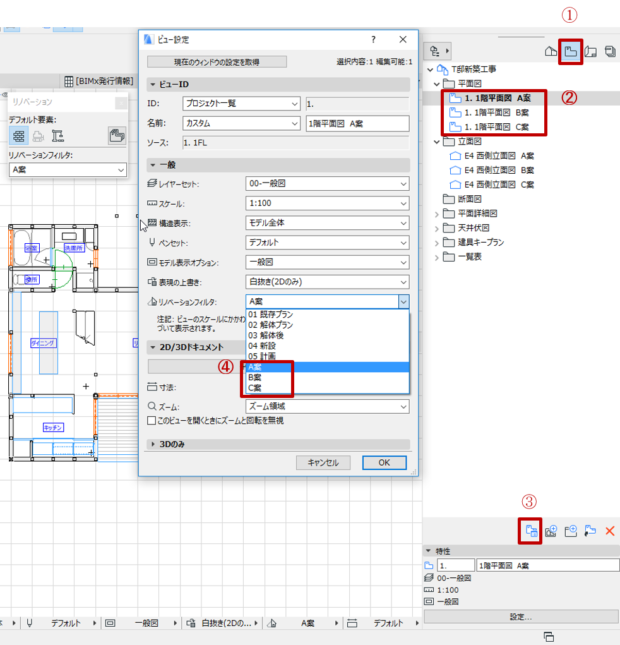
Task: Choose 03 解体後 from the list
Action: click(327, 335)
